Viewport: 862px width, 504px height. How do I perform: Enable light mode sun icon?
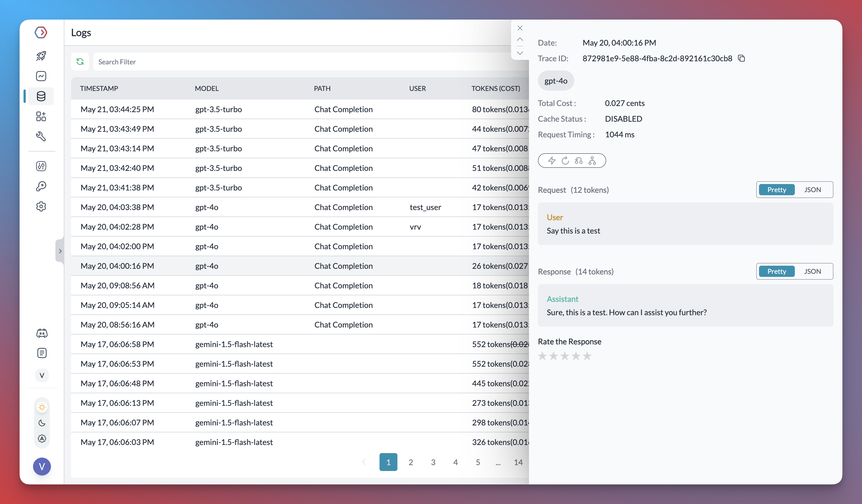pos(42,407)
